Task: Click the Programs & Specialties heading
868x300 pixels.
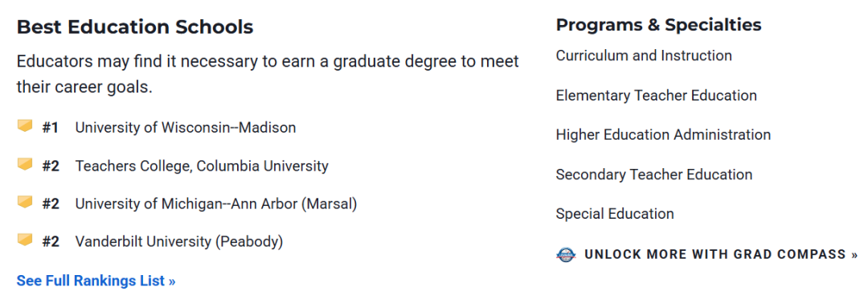Action: coord(659,25)
